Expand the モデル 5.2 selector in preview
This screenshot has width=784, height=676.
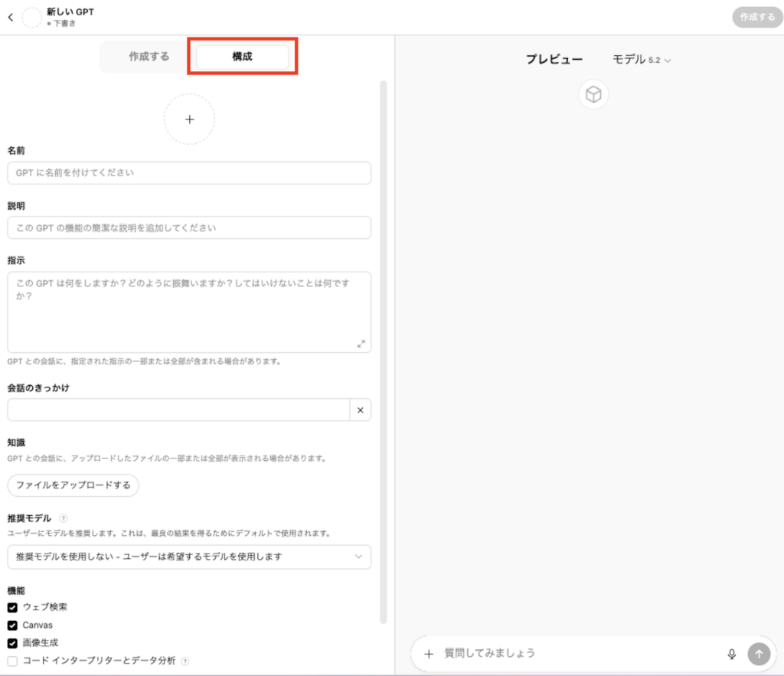click(642, 60)
